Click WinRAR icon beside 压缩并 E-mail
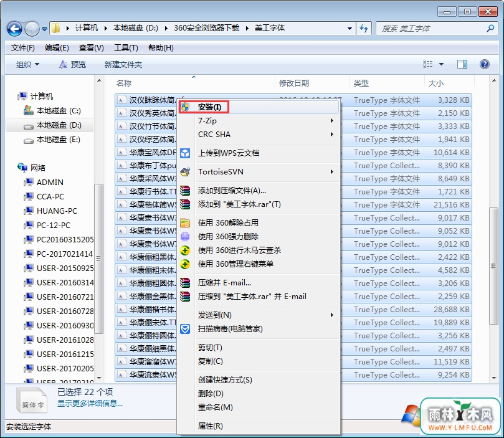 tap(185, 283)
